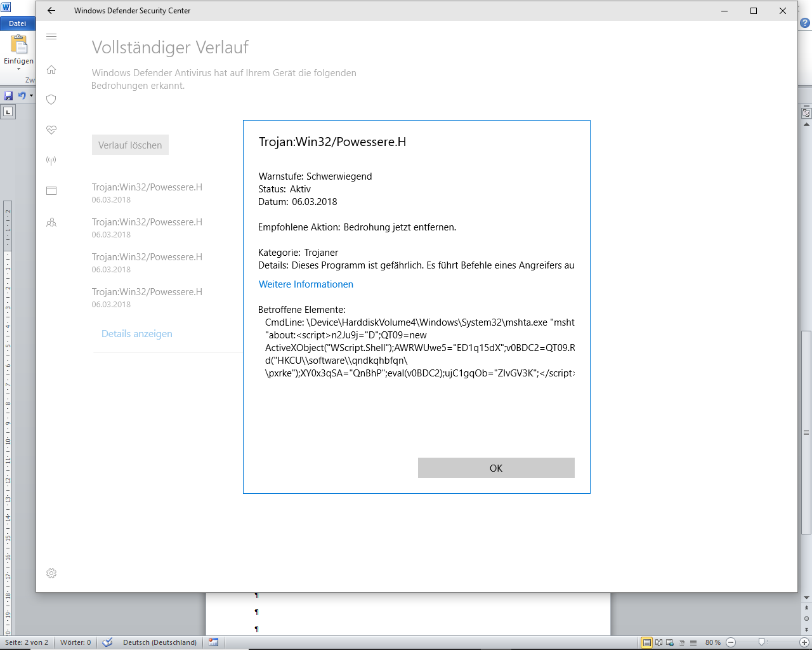Click the Word application icon in title bar

pyautogui.click(x=6, y=8)
